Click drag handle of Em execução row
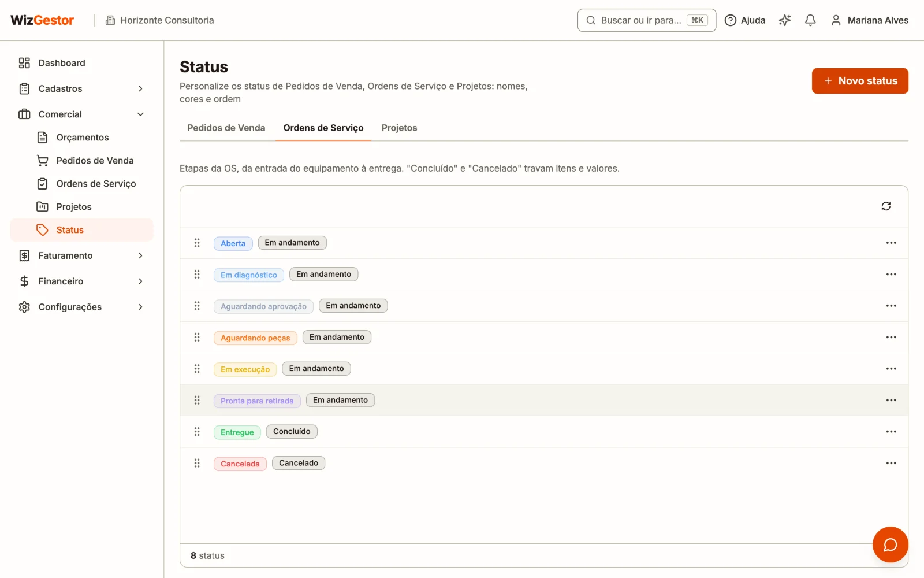Viewport: 924px width, 578px height. (x=197, y=369)
